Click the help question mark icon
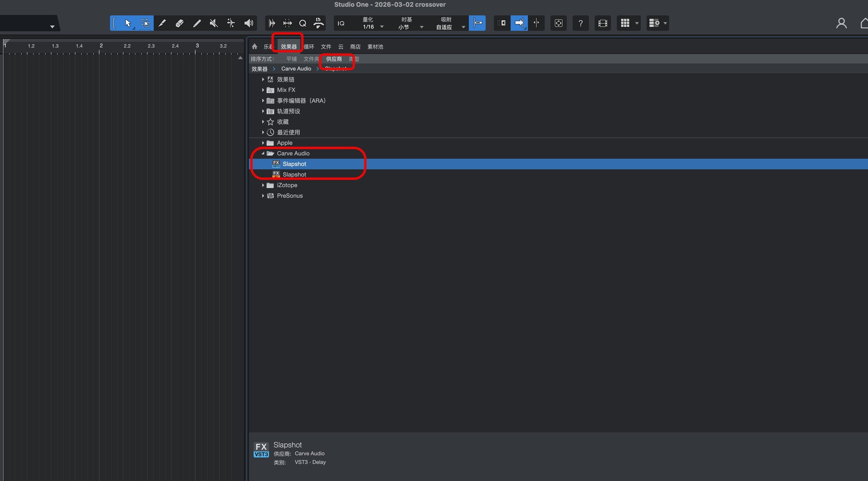The width and height of the screenshot is (868, 481). tap(580, 23)
